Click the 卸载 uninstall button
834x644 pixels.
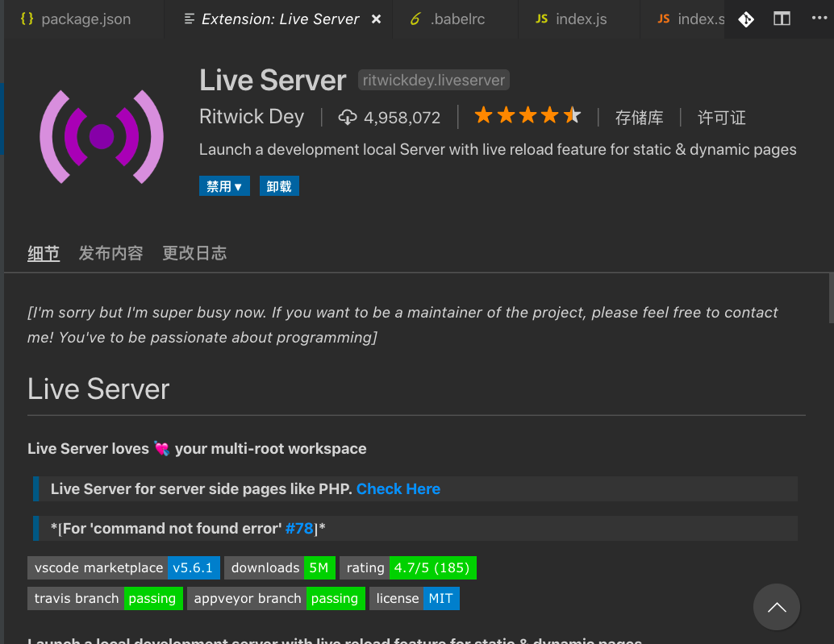click(279, 186)
